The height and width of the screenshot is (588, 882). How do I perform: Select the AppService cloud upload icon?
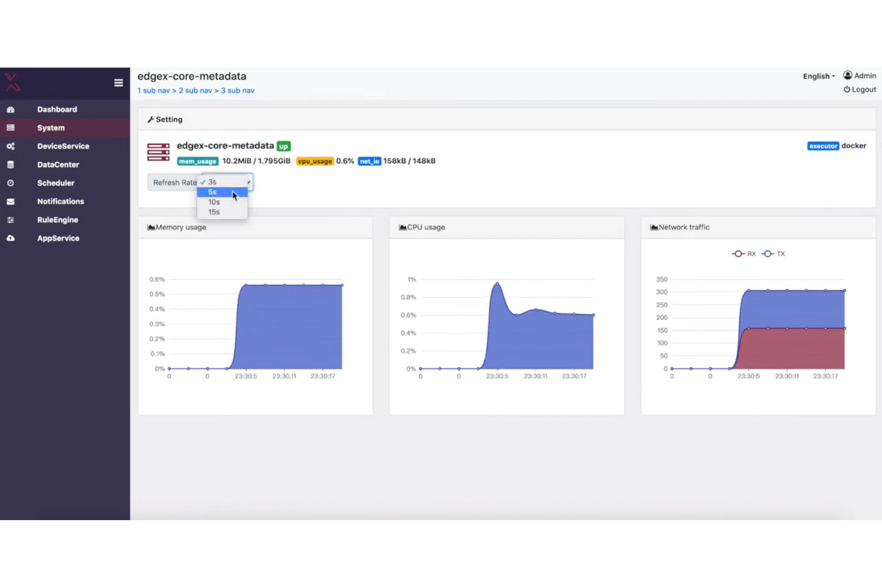(x=11, y=238)
